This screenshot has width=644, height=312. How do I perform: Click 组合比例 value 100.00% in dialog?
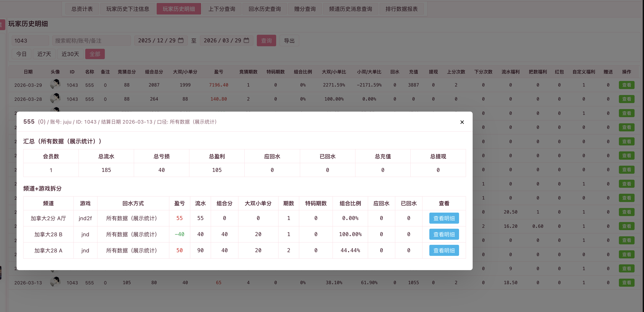click(x=350, y=234)
